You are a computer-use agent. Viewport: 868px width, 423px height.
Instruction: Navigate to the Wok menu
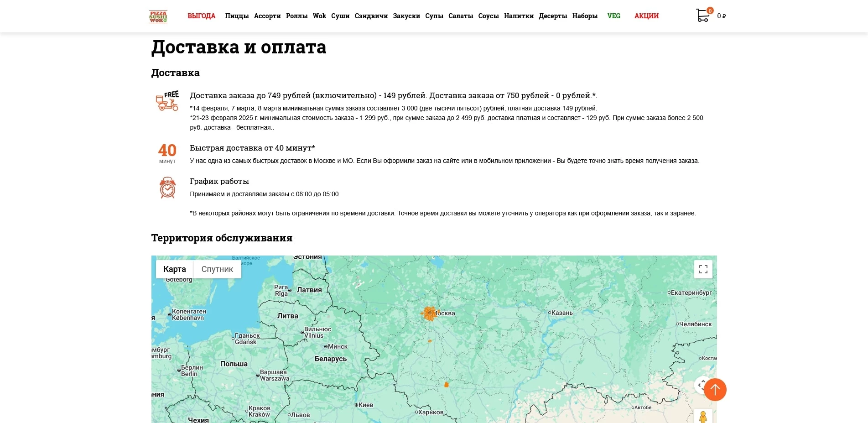point(319,16)
